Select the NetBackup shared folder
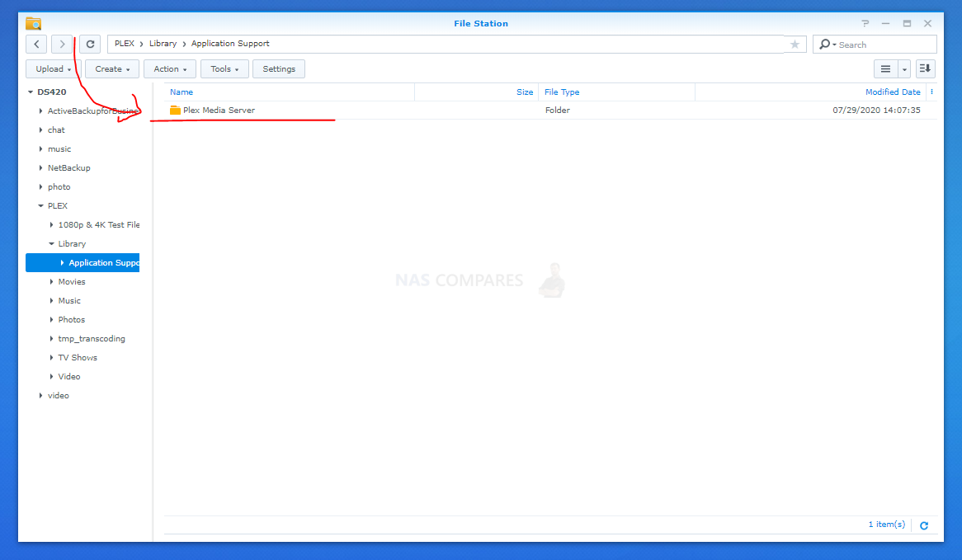This screenshot has width=962, height=560. point(68,168)
